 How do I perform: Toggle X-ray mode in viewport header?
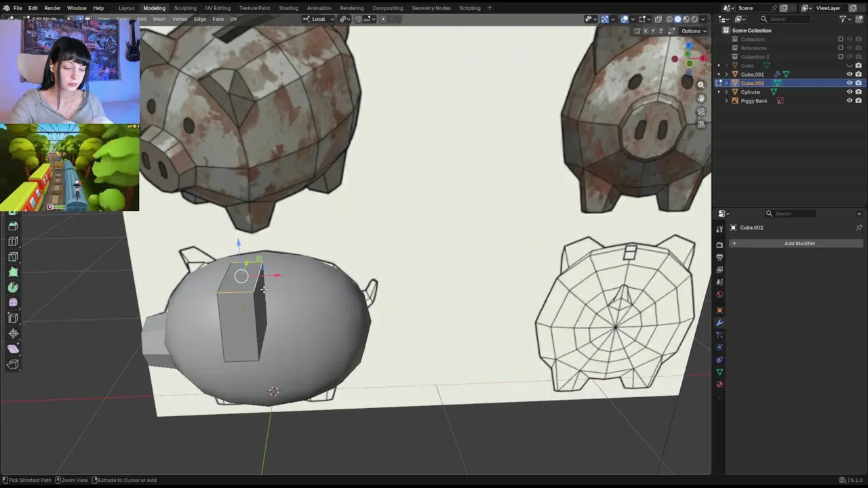[658, 19]
